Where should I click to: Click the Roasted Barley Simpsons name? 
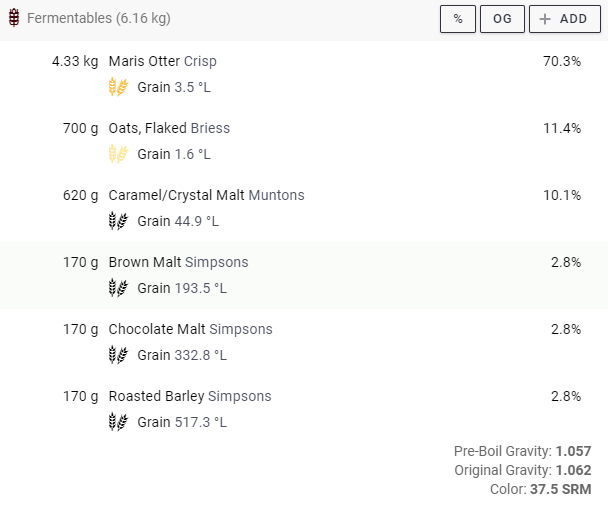tap(189, 396)
